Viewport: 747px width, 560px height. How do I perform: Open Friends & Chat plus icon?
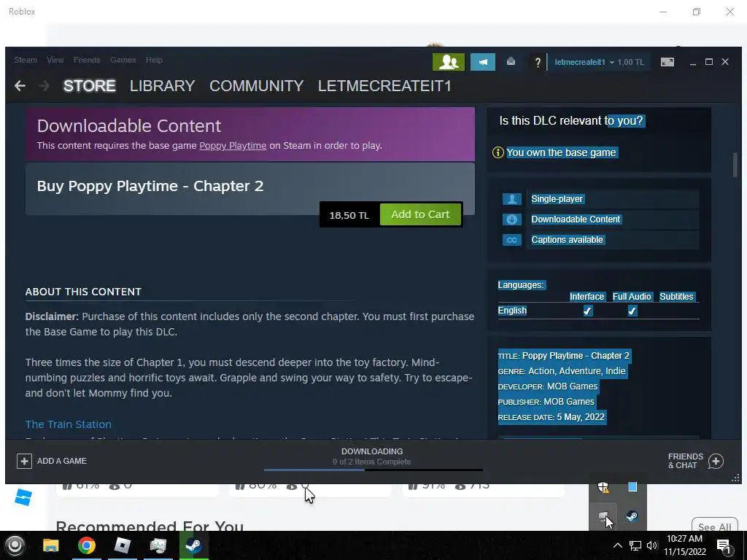716,461
